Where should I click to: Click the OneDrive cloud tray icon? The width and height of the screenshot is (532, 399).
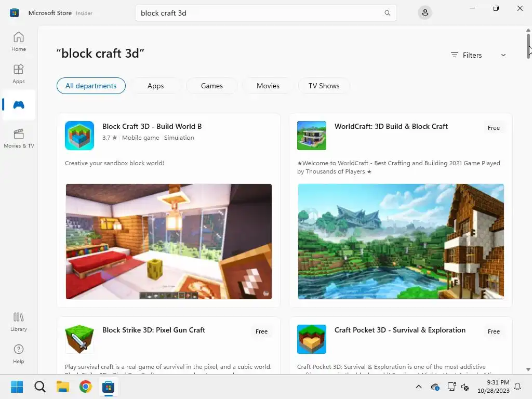(x=435, y=387)
